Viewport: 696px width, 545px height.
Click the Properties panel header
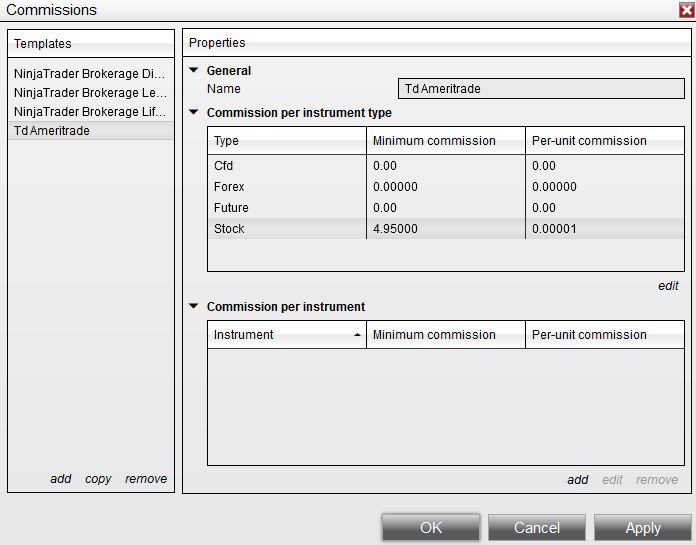[437, 43]
